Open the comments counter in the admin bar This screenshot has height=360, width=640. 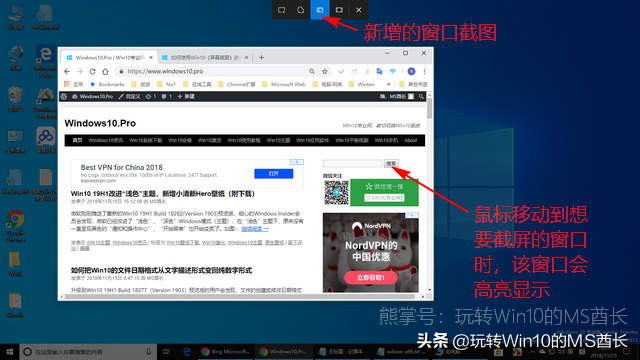coord(167,97)
